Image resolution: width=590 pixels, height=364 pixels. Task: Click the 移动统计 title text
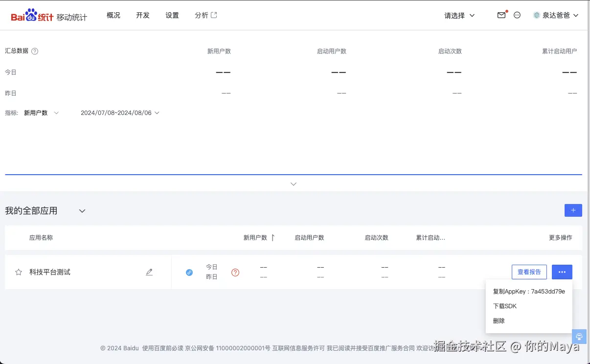[x=72, y=17]
